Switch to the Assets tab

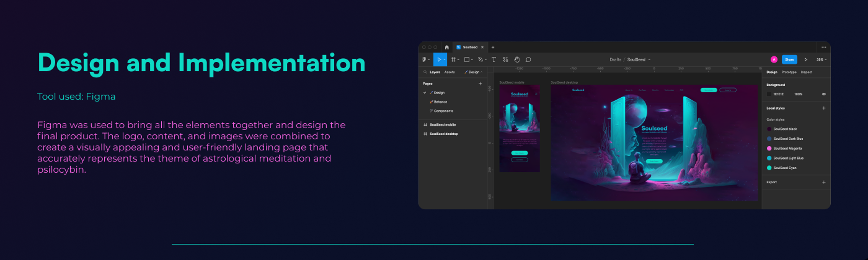449,72
